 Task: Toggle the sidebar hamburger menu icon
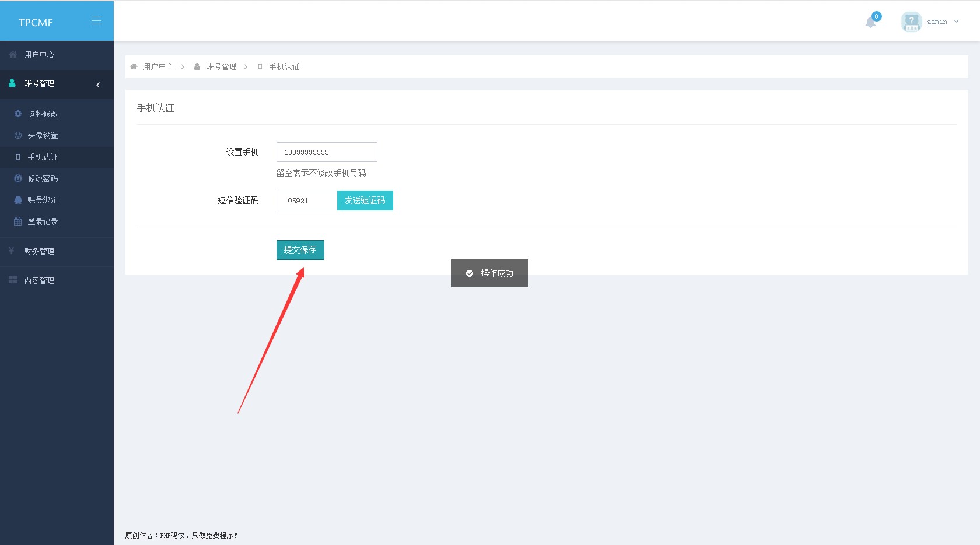(97, 21)
